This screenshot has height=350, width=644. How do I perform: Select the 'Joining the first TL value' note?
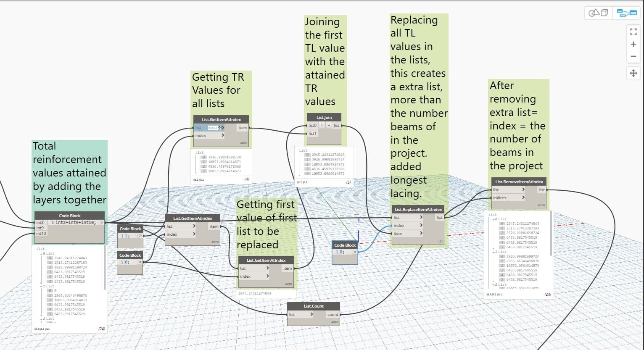coord(325,62)
